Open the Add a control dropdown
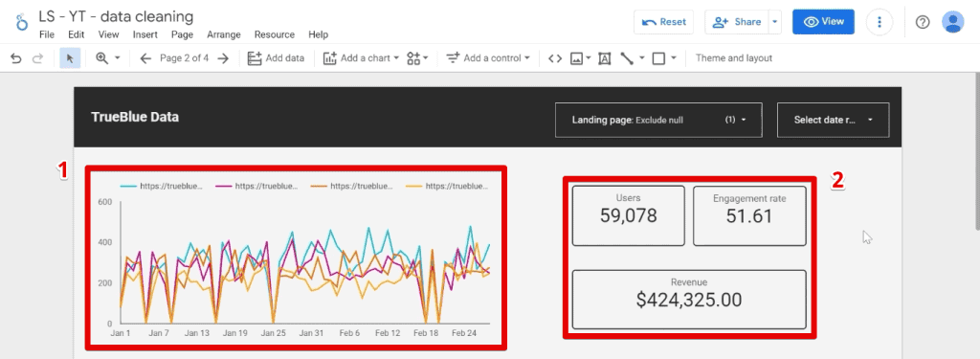980x359 pixels. pyautogui.click(x=488, y=58)
